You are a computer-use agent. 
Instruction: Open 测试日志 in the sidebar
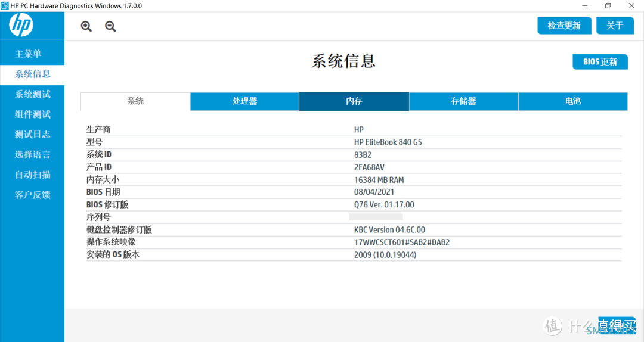tap(32, 135)
